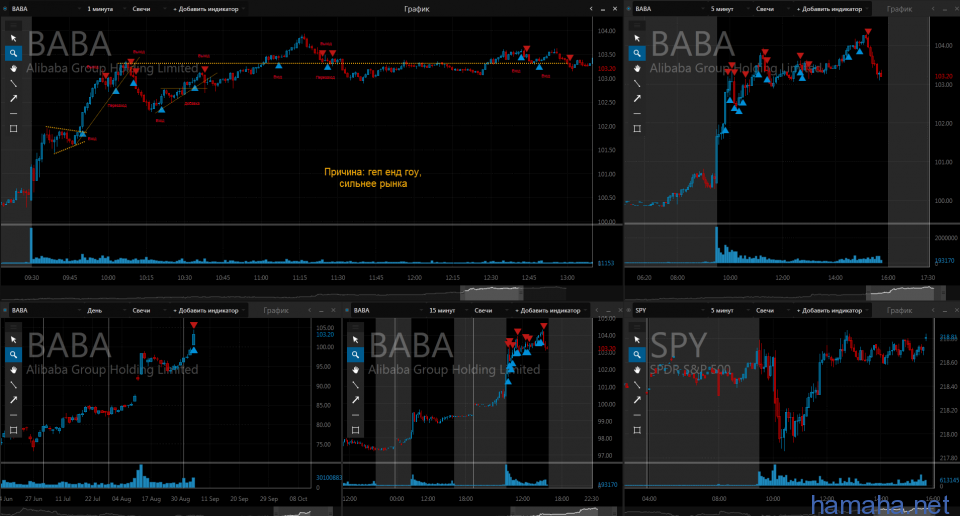Select the rectangle tool in the 1-minute BABA chart
The height and width of the screenshot is (516, 960).
point(13,129)
